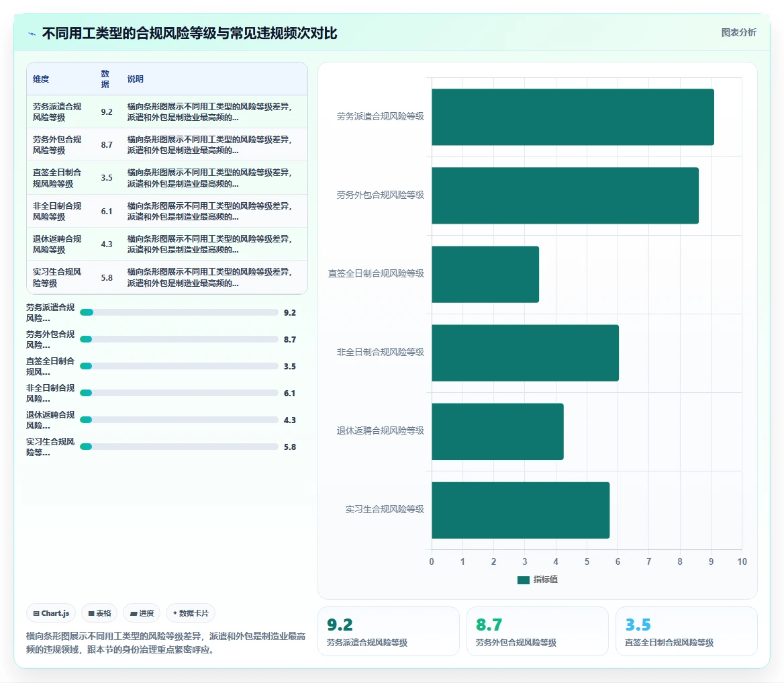Viewport: 784px width, 683px height.
Task: Click the 8.7 劳务外包 data card
Action: [538, 631]
